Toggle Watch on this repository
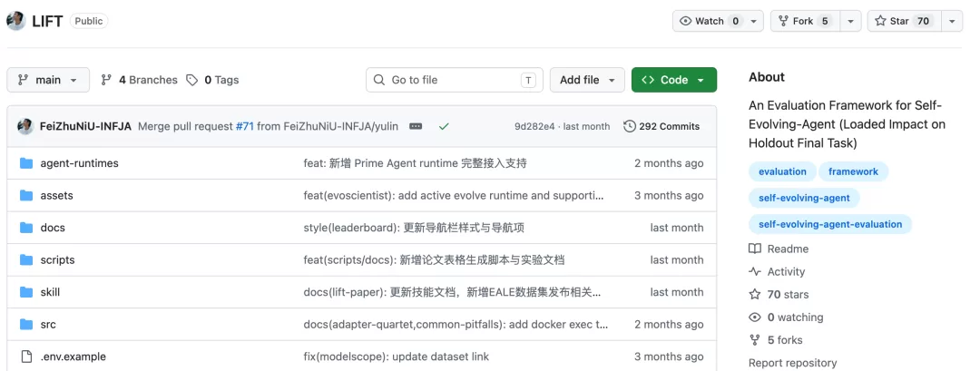This screenshot has height=371, width=980. tap(710, 21)
